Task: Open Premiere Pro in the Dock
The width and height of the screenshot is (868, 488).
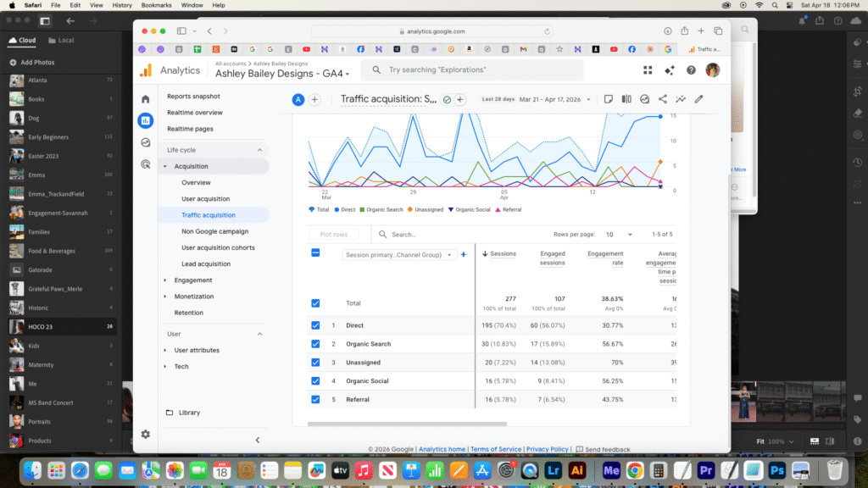Action: 706,471
